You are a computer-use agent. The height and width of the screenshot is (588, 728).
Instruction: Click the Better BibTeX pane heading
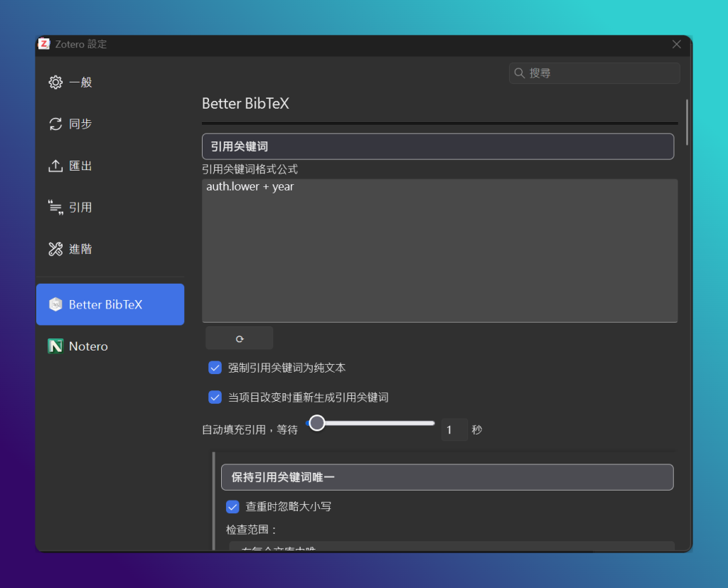coord(245,103)
